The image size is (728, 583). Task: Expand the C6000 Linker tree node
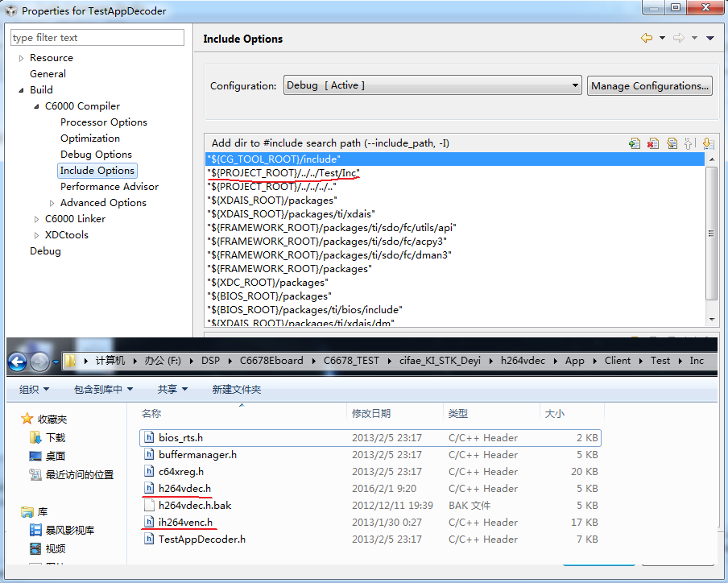[37, 219]
